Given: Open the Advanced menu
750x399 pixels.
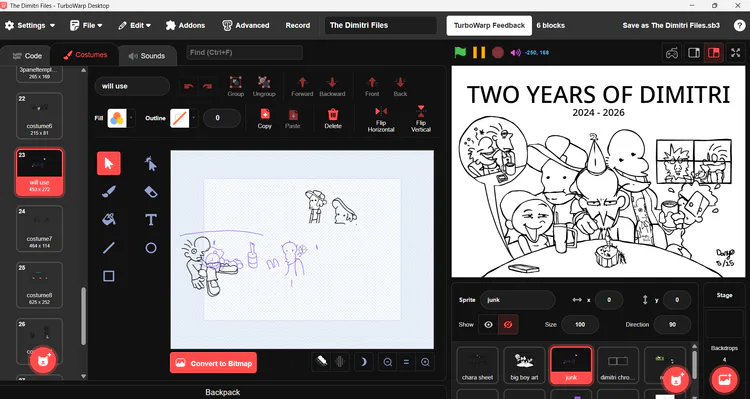Looking at the screenshot, I should (246, 25).
